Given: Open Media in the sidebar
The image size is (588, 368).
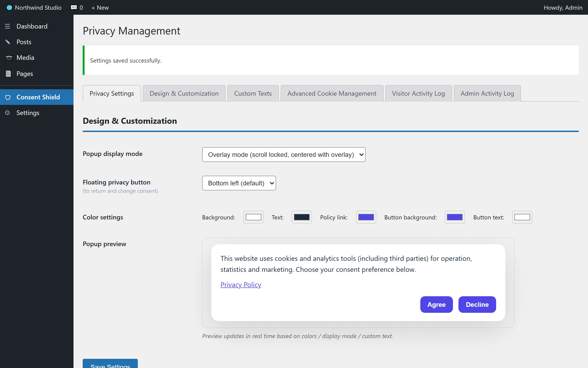Looking at the screenshot, I should coord(37,58).
